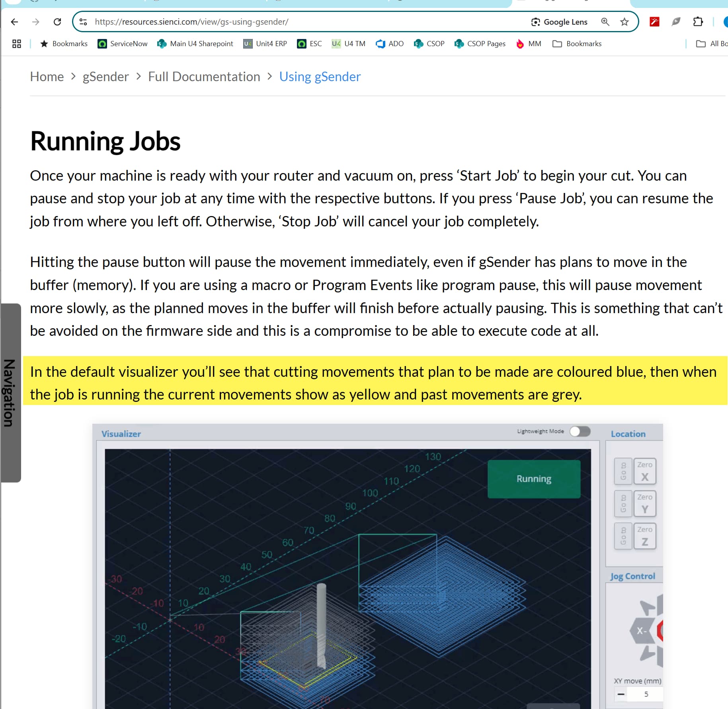Open the ServiceNow bookmark
This screenshot has width=728, height=709.
click(x=123, y=44)
